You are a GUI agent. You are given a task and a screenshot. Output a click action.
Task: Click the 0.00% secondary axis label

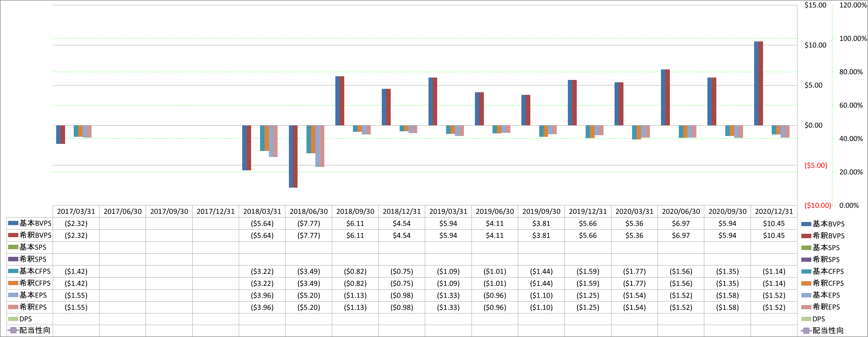849,205
